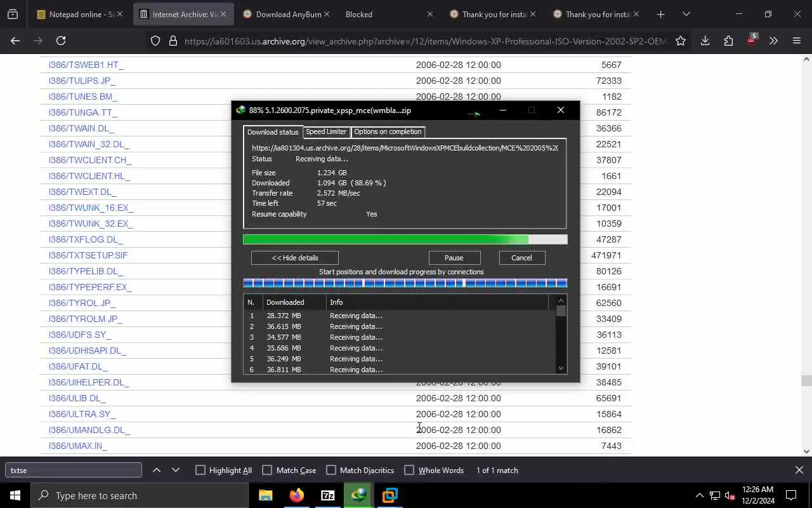Open Firefox taskbar icon

pos(297,495)
